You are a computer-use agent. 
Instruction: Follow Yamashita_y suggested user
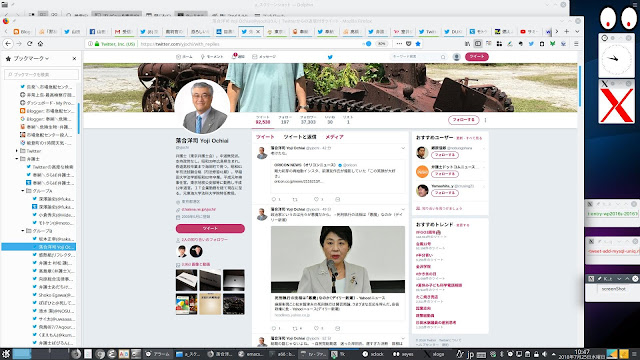click(444, 193)
